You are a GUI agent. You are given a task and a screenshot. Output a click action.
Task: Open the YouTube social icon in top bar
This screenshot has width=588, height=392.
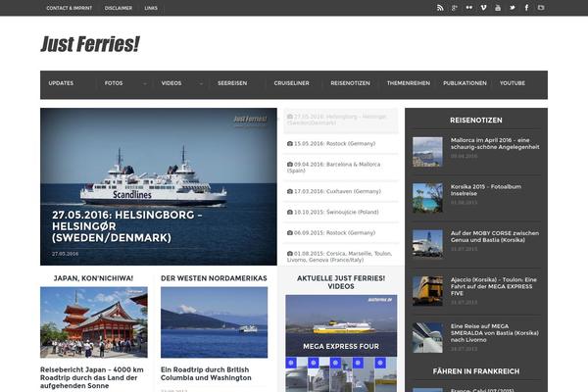coord(498,8)
